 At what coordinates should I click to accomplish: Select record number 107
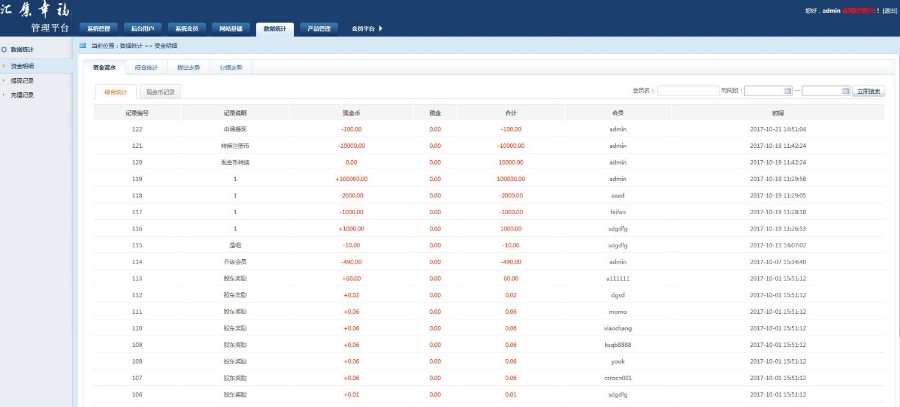pos(137,378)
